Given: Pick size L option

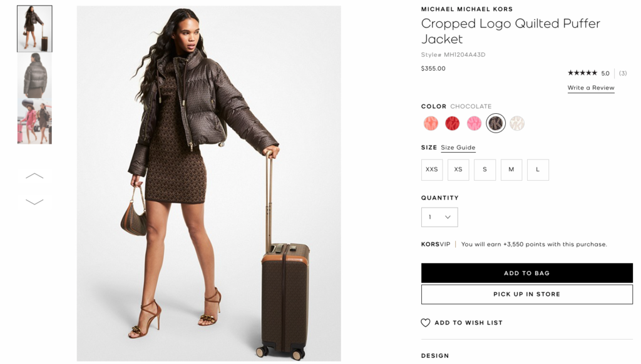Looking at the screenshot, I should click(538, 169).
